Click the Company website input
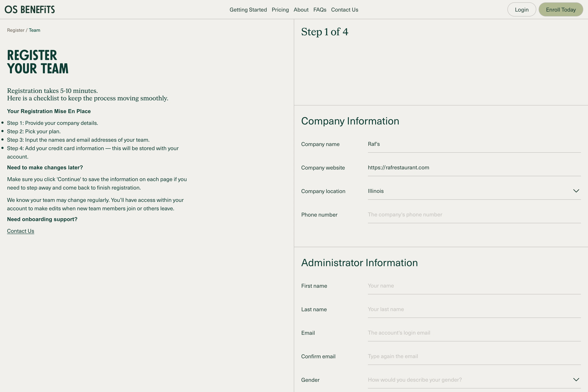The width and height of the screenshot is (588, 392). 474,168
